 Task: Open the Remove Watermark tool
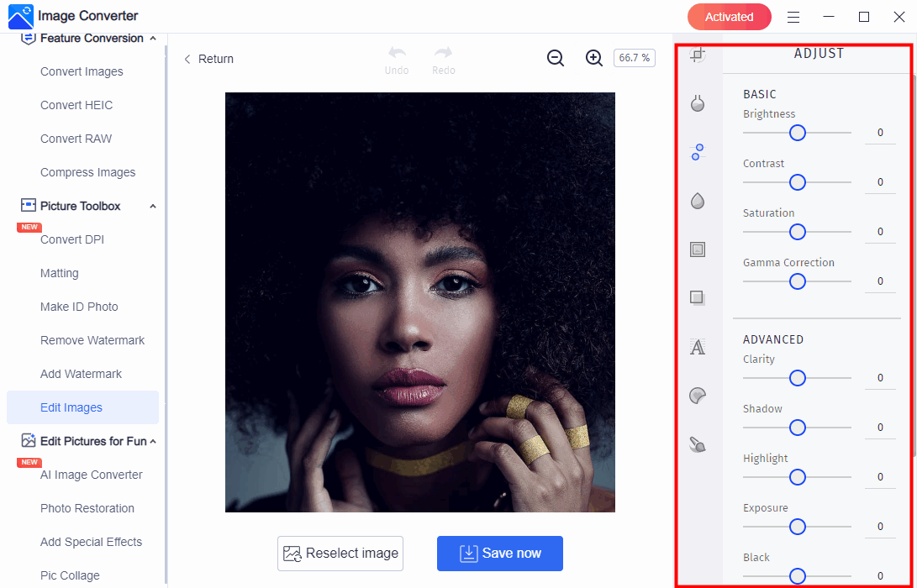[92, 340]
